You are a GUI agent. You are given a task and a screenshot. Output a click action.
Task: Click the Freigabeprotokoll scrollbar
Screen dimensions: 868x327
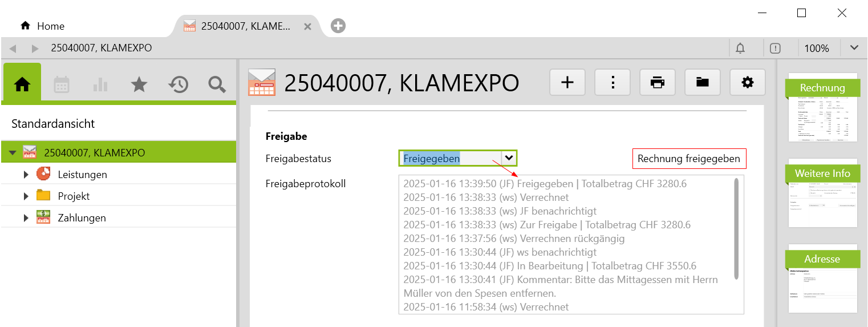point(736,228)
